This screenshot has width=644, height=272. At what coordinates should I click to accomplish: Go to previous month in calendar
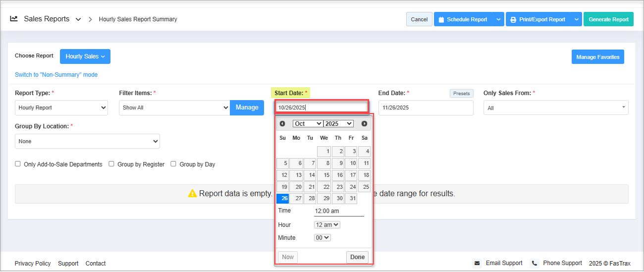[x=282, y=124]
